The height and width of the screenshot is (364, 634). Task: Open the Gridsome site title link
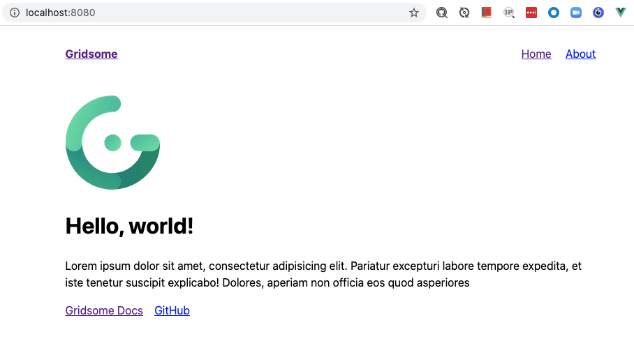pos(91,54)
